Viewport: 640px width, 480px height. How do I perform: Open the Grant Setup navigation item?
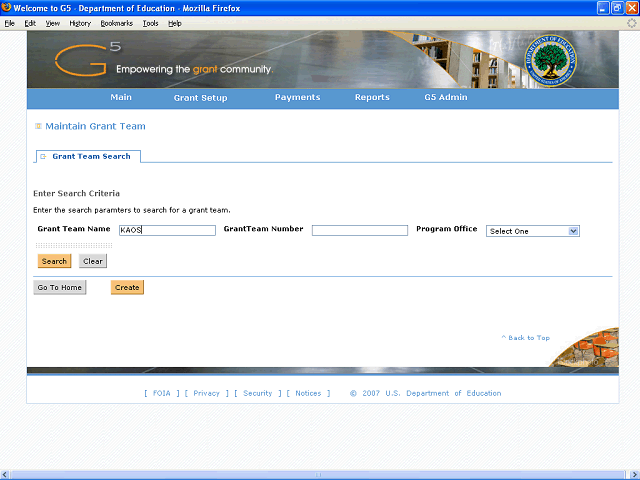pyautogui.click(x=200, y=98)
